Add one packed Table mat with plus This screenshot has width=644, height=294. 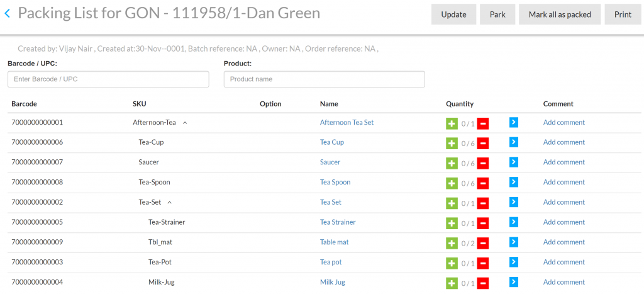pos(452,244)
